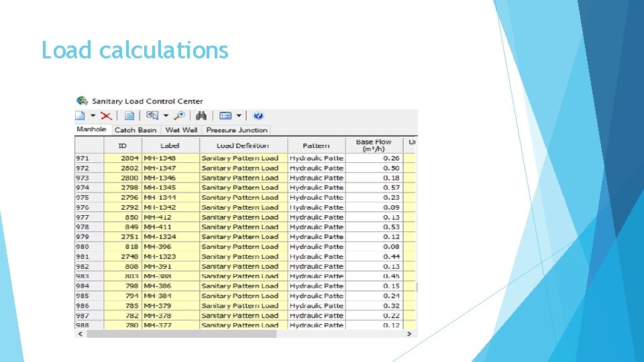This screenshot has height=362, width=644.
Task: Click the label cell MH-1347
Action: 170,168
